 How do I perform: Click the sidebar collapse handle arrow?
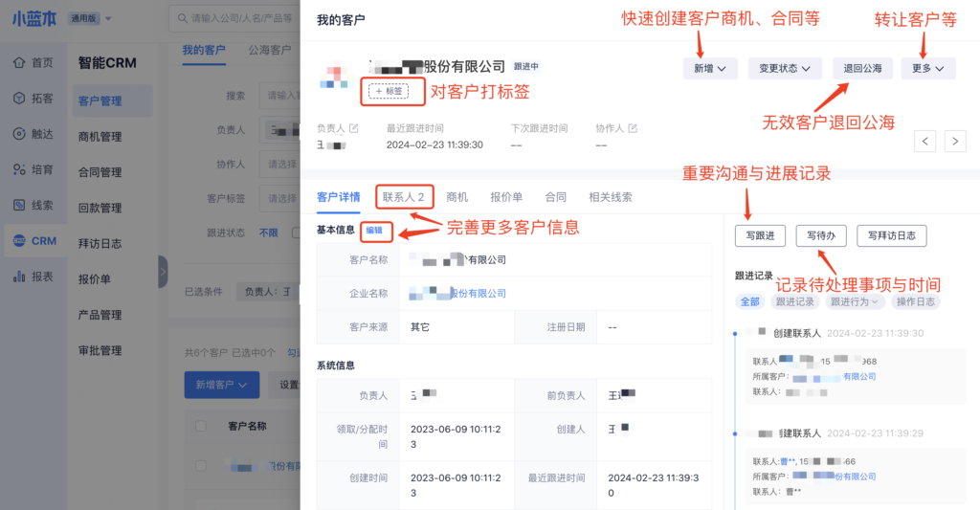coord(163,272)
